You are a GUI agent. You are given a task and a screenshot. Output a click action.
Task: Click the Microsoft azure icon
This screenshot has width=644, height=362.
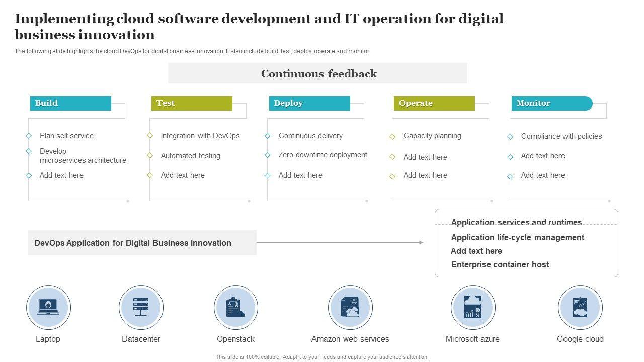[x=472, y=307]
